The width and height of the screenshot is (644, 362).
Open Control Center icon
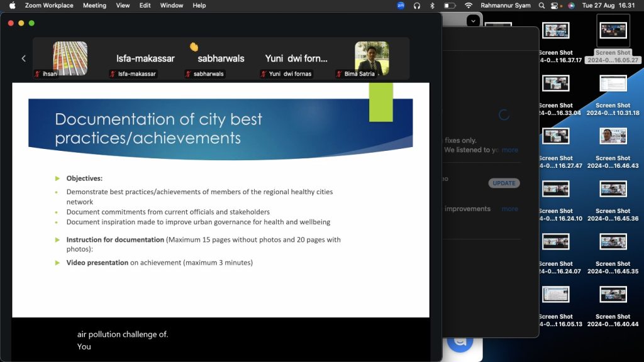pyautogui.click(x=555, y=5)
